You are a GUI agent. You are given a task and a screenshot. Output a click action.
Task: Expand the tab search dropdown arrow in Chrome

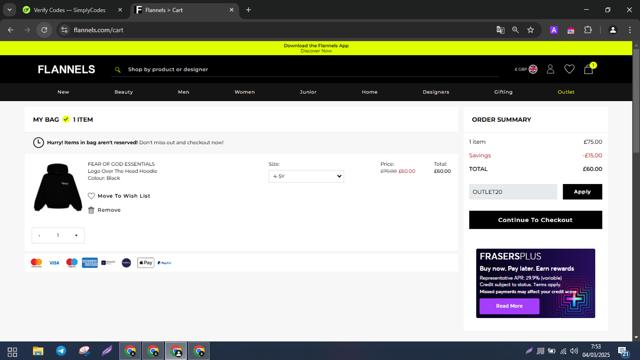click(9, 10)
